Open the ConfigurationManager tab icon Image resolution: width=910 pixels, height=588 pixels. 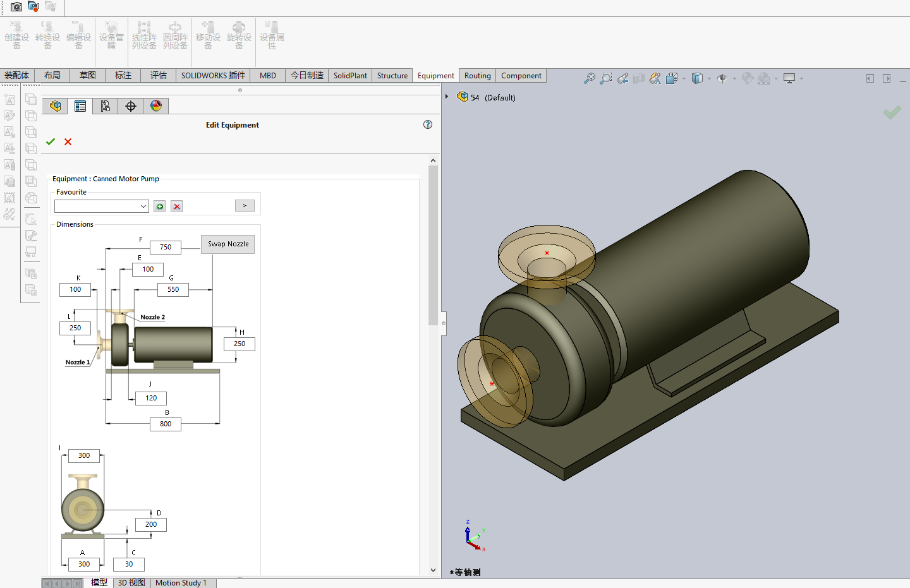[x=106, y=106]
